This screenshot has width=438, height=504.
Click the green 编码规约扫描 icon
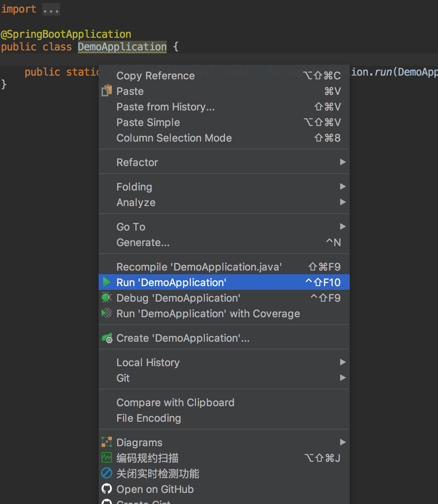point(107,458)
